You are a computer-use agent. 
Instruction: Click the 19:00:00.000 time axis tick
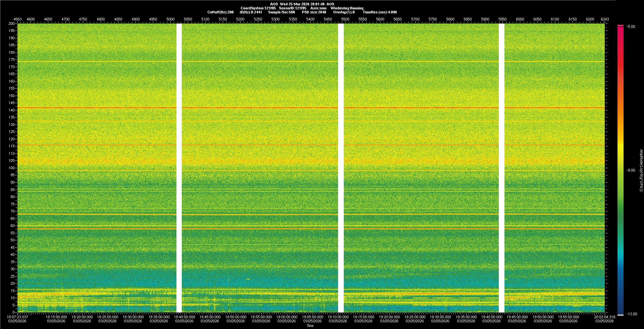[287, 317]
